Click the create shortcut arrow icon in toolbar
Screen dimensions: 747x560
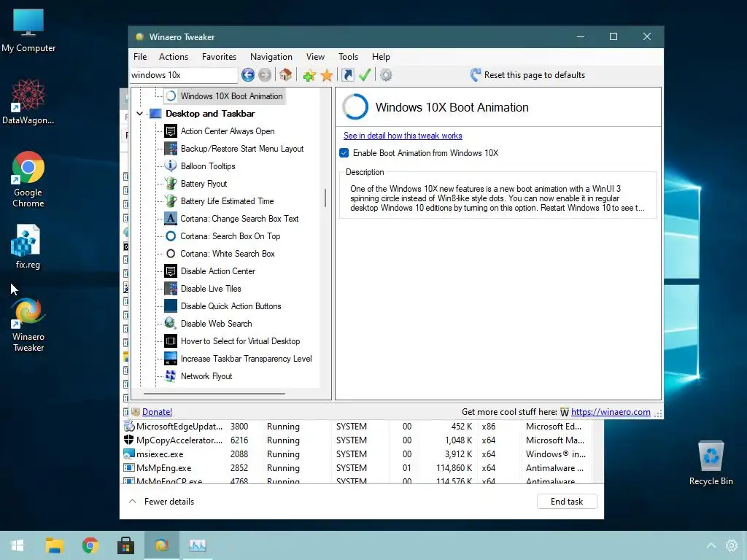click(x=348, y=75)
